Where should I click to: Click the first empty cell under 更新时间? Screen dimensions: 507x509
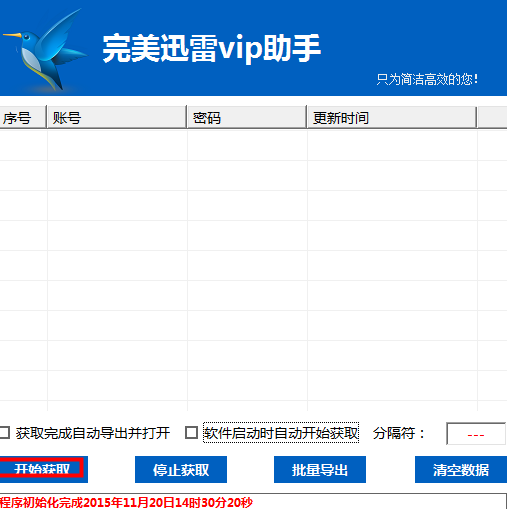[x=392, y=146]
